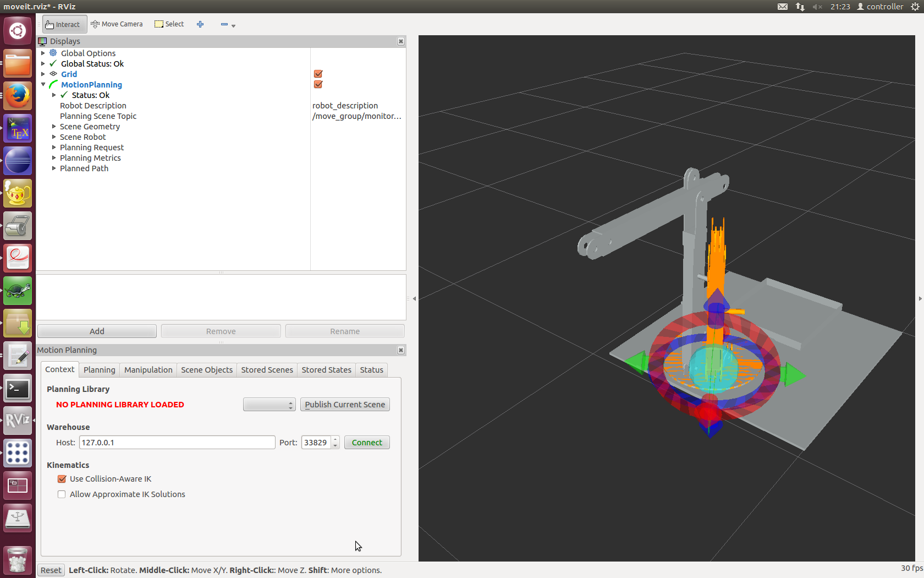Close the Displays panel
Viewport: 924px width, 578px height.
point(401,41)
